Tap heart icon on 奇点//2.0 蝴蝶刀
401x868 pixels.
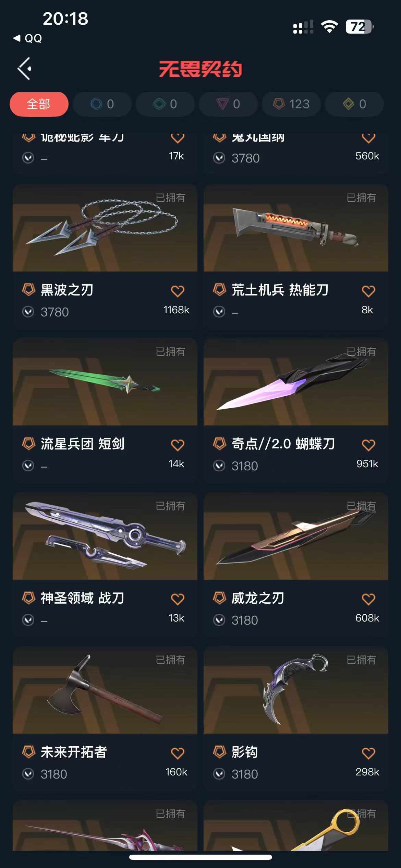[x=368, y=445]
